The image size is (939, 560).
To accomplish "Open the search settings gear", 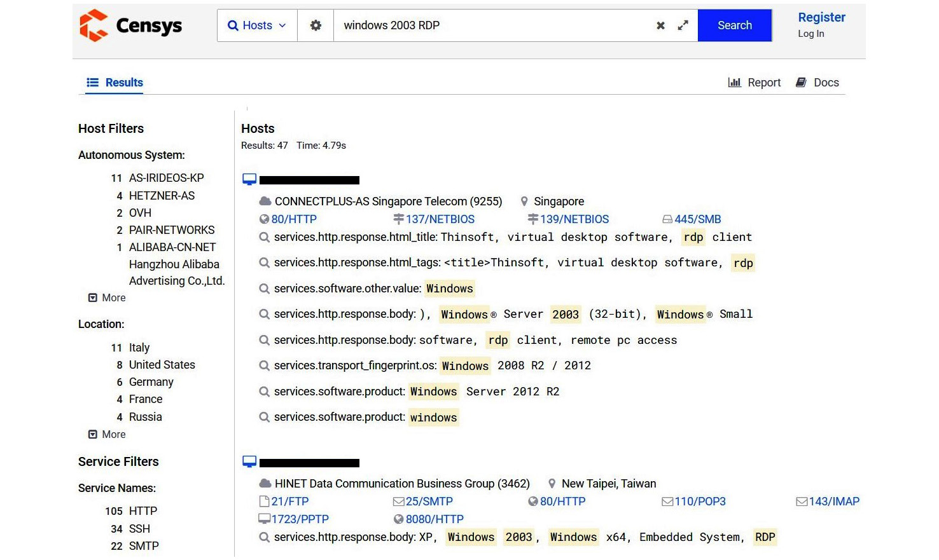I will [316, 25].
